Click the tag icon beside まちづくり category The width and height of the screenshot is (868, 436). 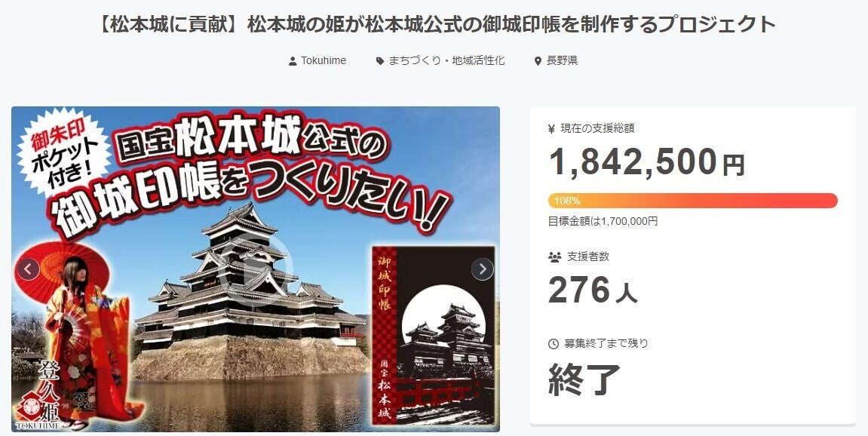(380, 61)
